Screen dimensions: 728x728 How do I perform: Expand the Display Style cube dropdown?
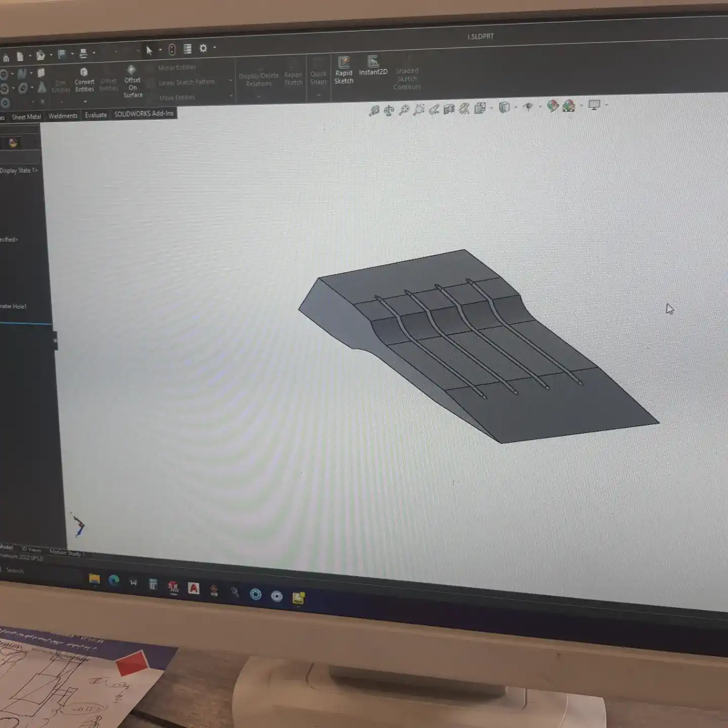point(515,107)
